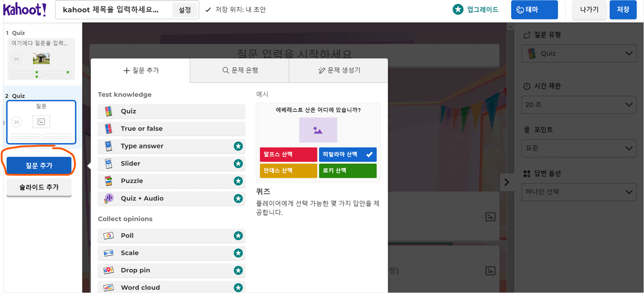
Task: Select the Type answer icon
Action: click(108, 146)
